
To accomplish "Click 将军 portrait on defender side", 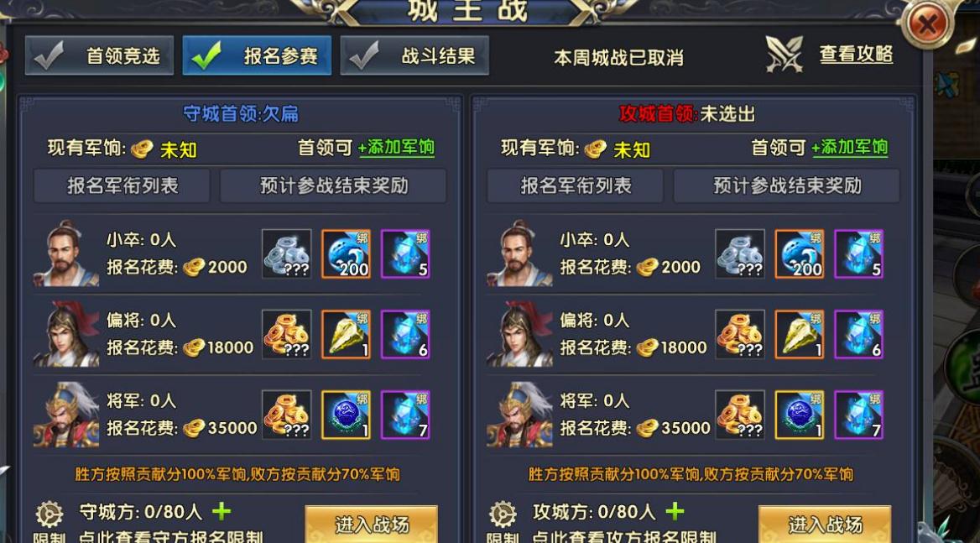I will click(x=66, y=415).
